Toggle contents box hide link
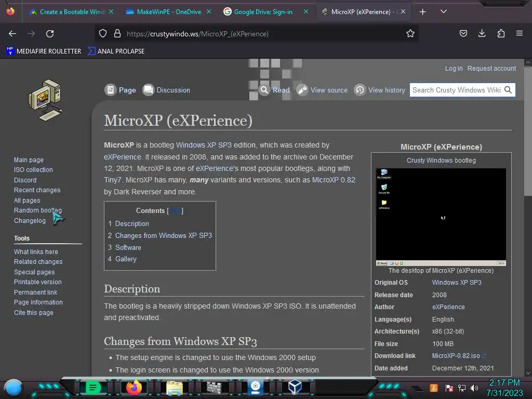 176,211
